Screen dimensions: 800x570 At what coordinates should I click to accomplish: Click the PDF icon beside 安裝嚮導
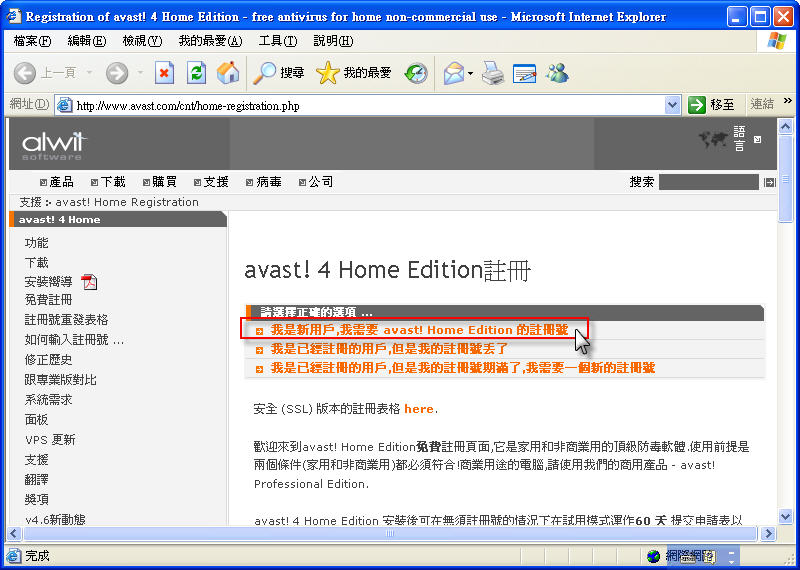90,282
